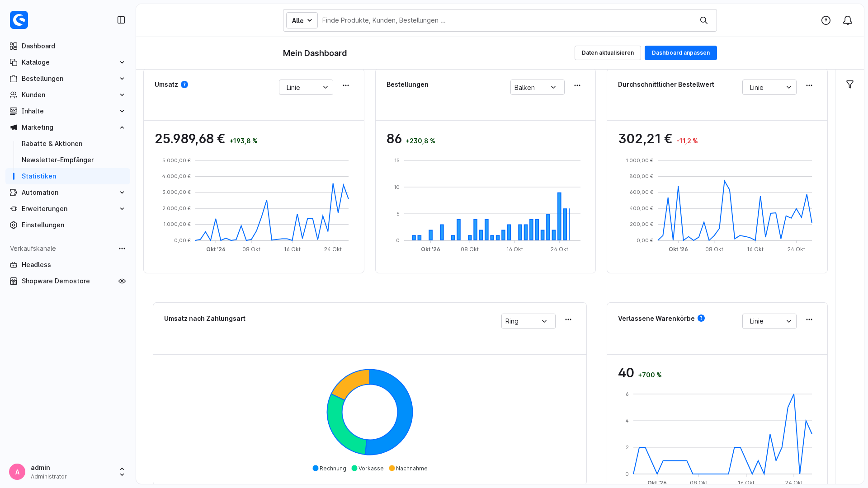868x488 pixels.
Task: Focus the Finde Produkte search field
Action: [x=506, y=20]
